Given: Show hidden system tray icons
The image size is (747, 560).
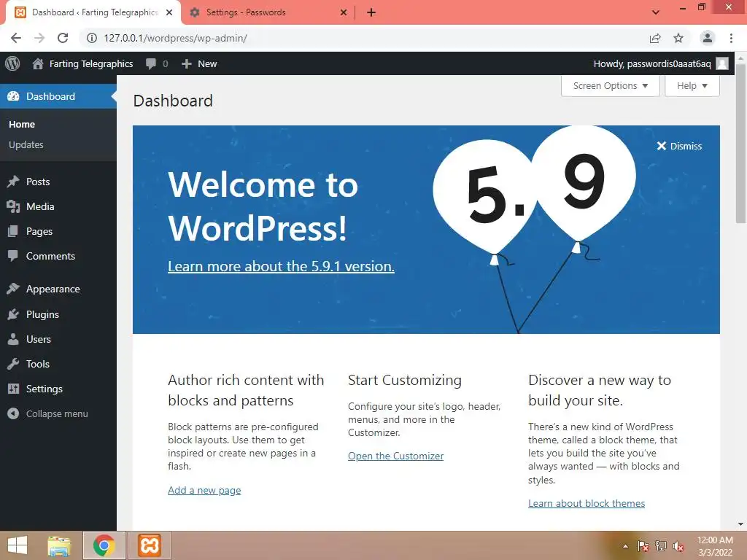Looking at the screenshot, I should pyautogui.click(x=625, y=546).
